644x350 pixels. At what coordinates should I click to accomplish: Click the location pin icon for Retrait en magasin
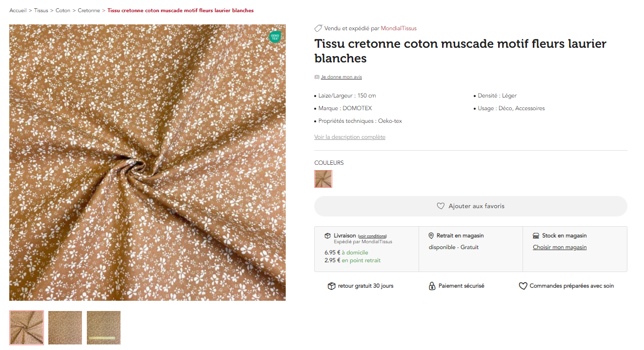431,236
